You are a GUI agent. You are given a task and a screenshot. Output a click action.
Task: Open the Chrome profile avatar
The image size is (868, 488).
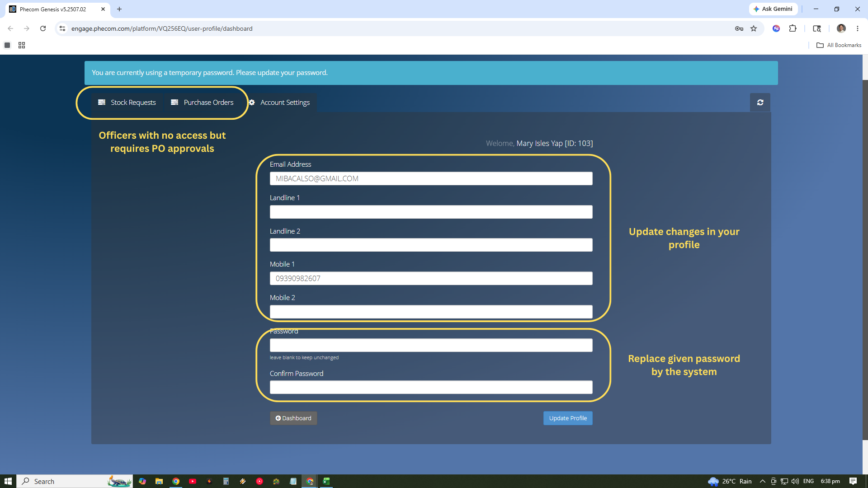point(841,28)
